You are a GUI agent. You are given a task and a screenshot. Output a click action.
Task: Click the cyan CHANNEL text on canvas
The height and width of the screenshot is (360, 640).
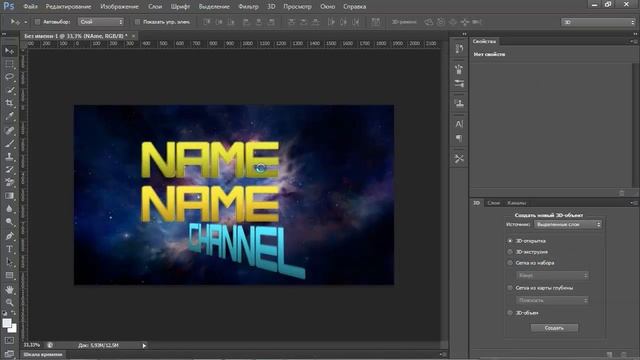pyautogui.click(x=247, y=250)
